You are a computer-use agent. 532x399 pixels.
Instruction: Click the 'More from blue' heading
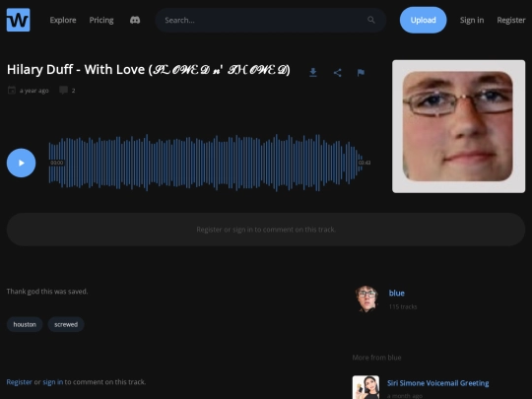376,358
